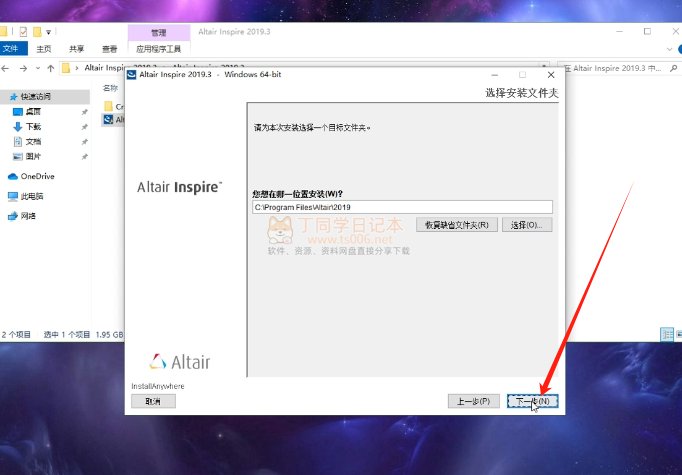This screenshot has width=682, height=475.
Task: Click the Next (N) button in installer
Action: 532,401
